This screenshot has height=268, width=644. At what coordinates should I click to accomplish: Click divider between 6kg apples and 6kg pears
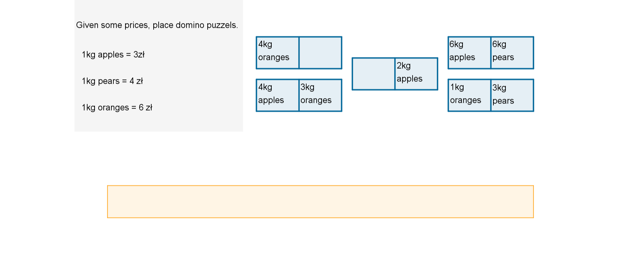click(491, 53)
